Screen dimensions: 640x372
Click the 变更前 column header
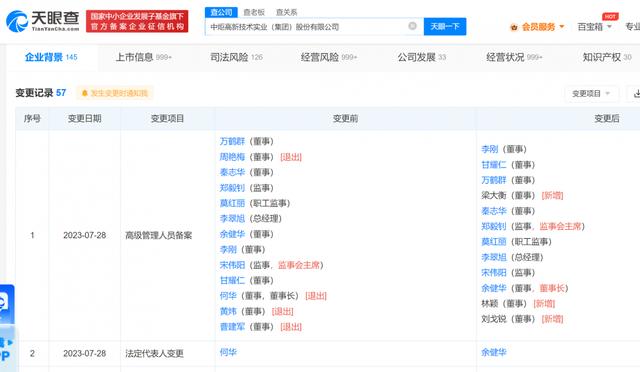[x=345, y=118]
